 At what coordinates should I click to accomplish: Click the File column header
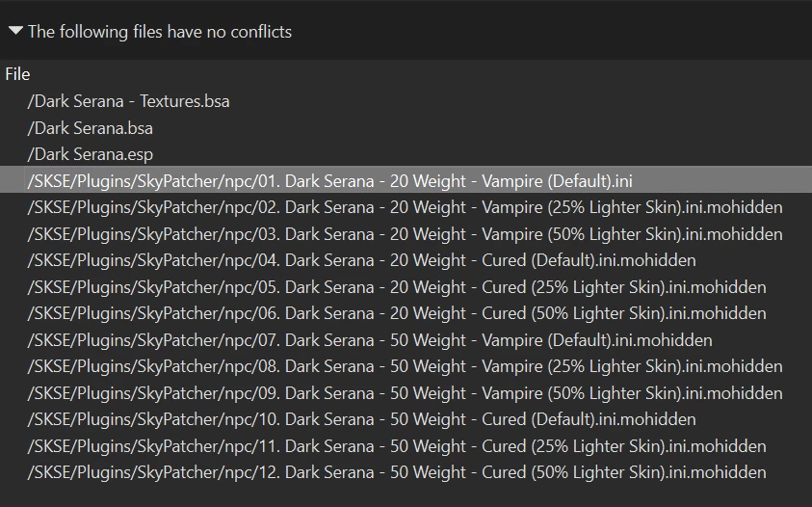pyautogui.click(x=17, y=74)
